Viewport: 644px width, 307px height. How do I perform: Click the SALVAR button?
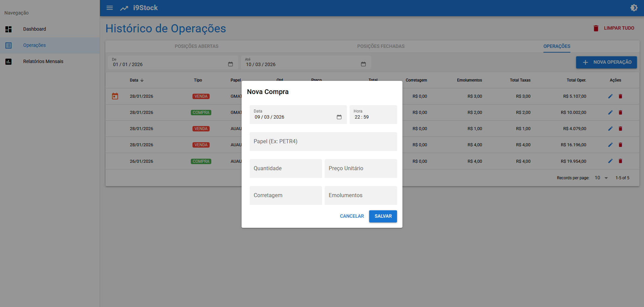[383, 216]
